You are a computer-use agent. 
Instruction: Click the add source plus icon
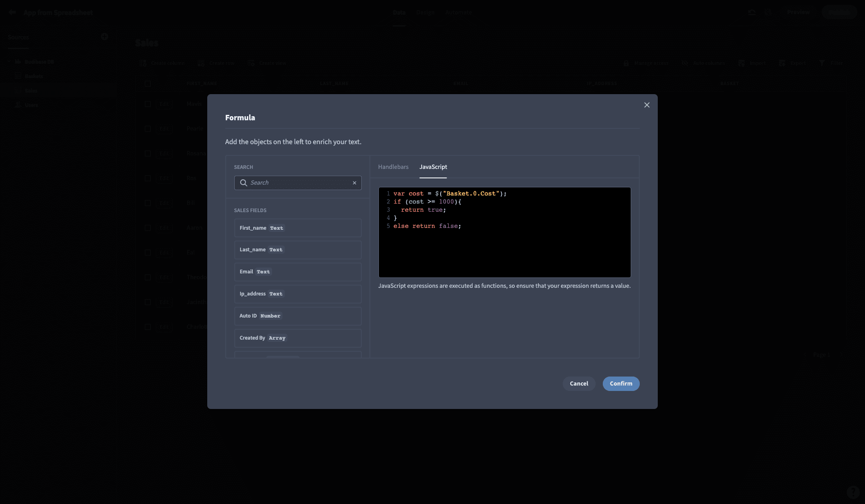[105, 37]
